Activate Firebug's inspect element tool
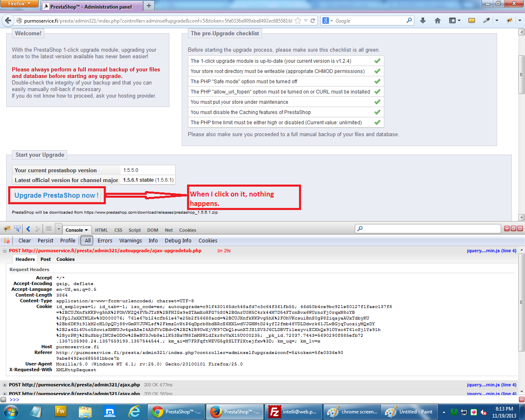Viewport: 525px width, 420px height. (17, 229)
